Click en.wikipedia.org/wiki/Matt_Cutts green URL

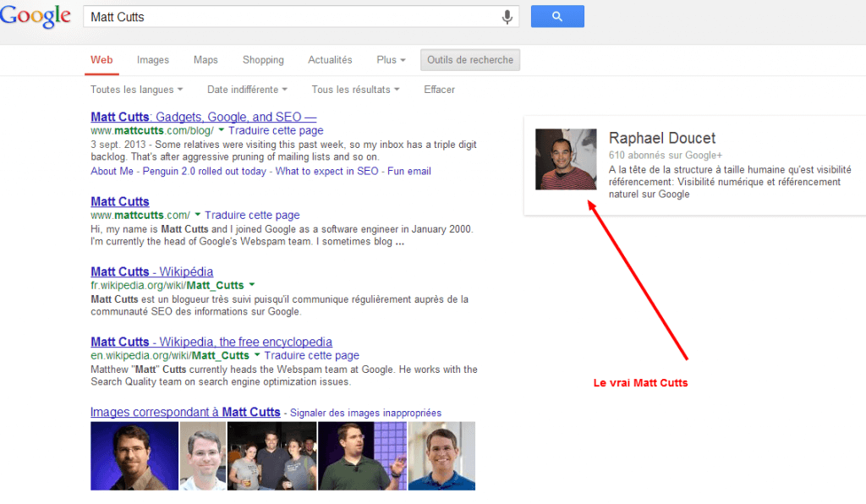coord(169,355)
